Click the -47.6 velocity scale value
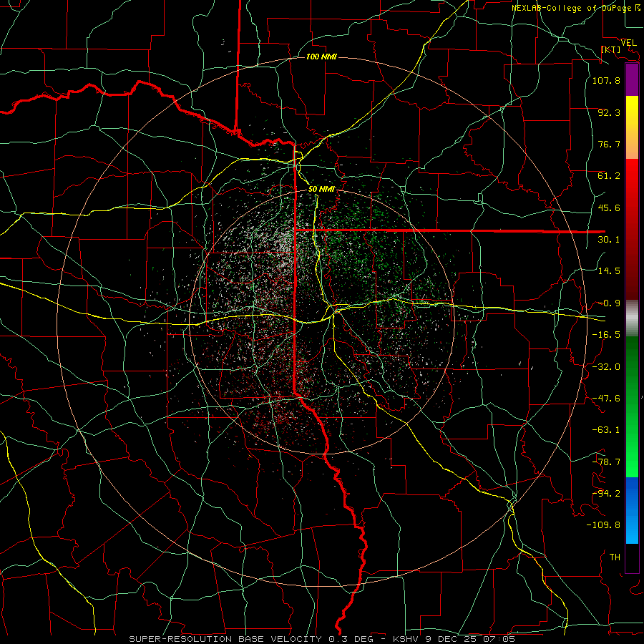Screen dimensions: 644x644 (x=606, y=399)
